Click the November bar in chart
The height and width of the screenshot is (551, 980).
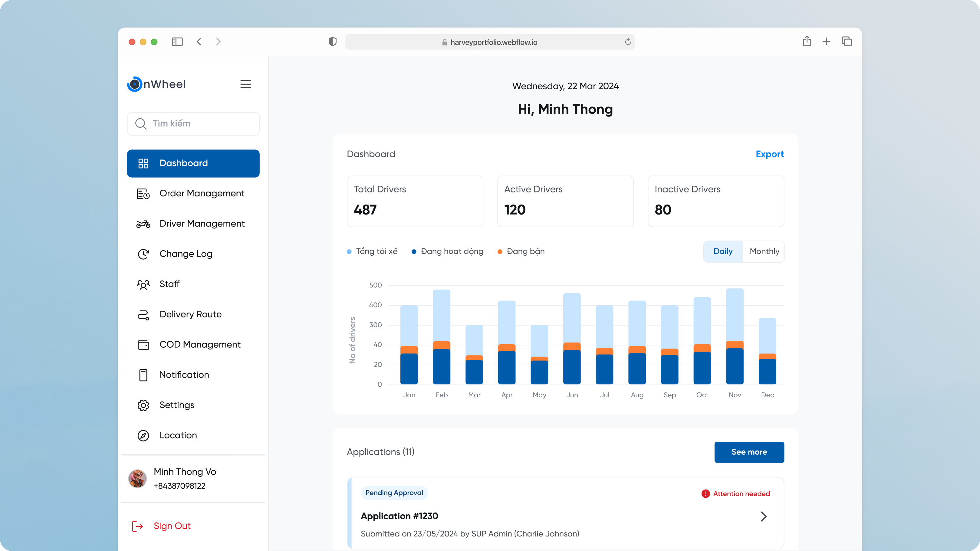[x=734, y=336]
